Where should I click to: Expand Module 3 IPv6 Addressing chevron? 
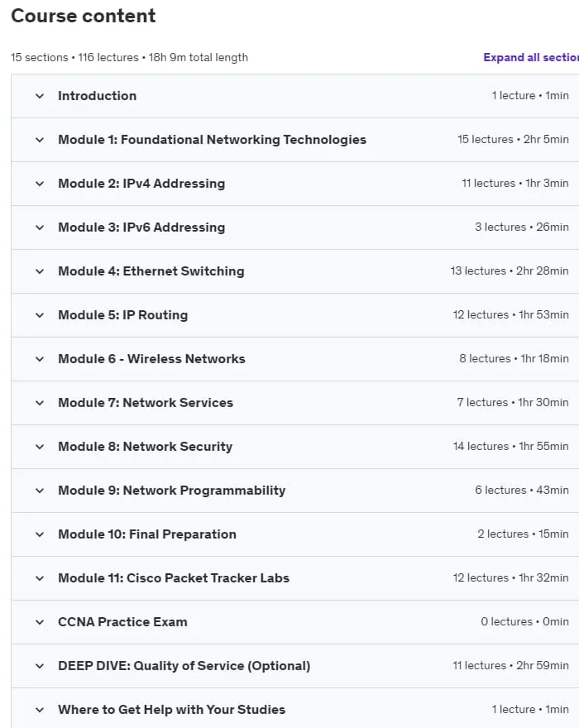tap(40, 227)
